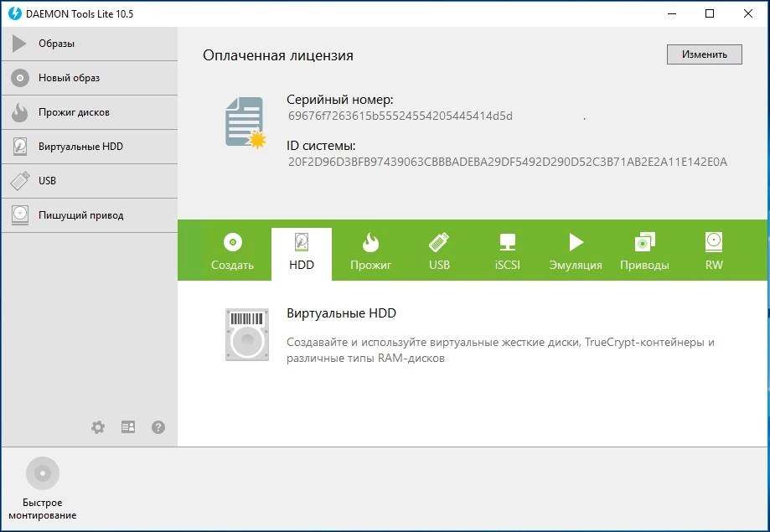This screenshot has height=532, width=770.
Task: Select the USB tab in green bar
Action: [x=440, y=254]
